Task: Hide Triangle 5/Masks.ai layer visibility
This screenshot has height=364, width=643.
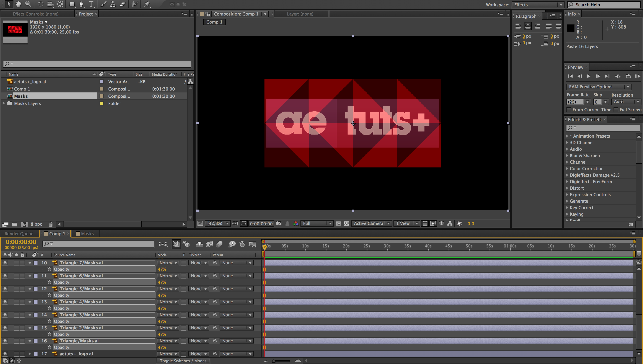Action: pyautogui.click(x=5, y=289)
